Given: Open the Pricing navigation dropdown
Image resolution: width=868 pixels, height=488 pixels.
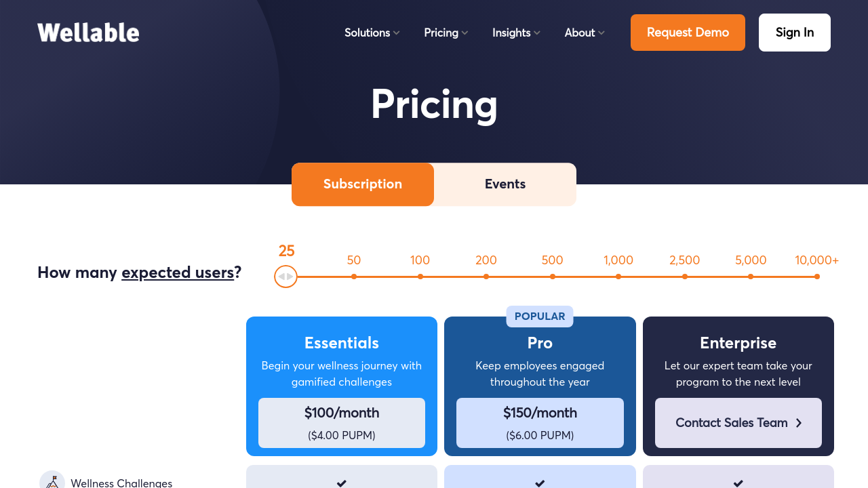Looking at the screenshot, I should click(446, 33).
